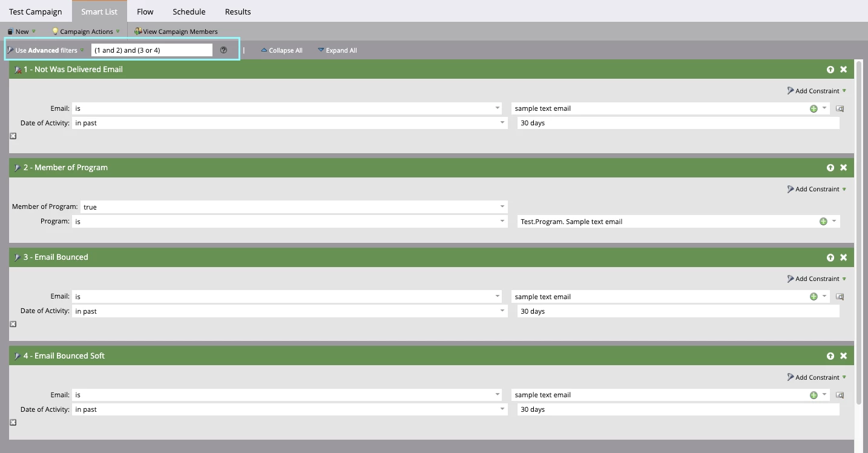
Task: Select the Smart List tab
Action: click(99, 12)
